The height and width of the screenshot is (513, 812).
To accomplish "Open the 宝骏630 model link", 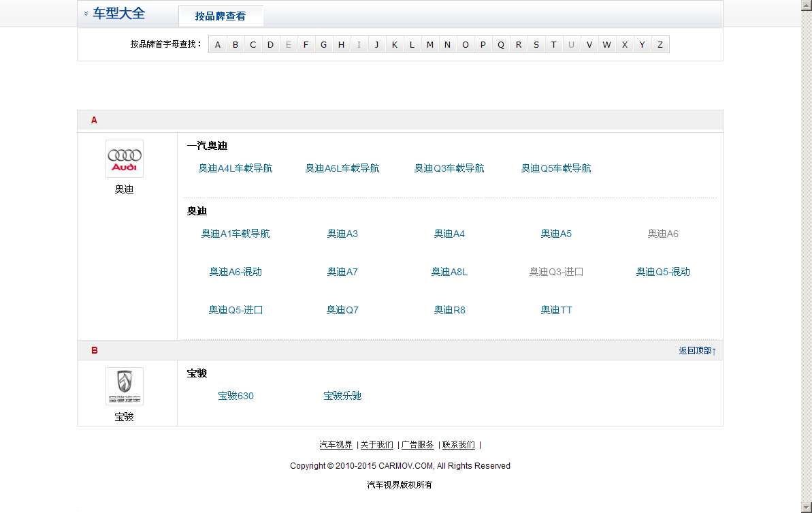I will (236, 396).
